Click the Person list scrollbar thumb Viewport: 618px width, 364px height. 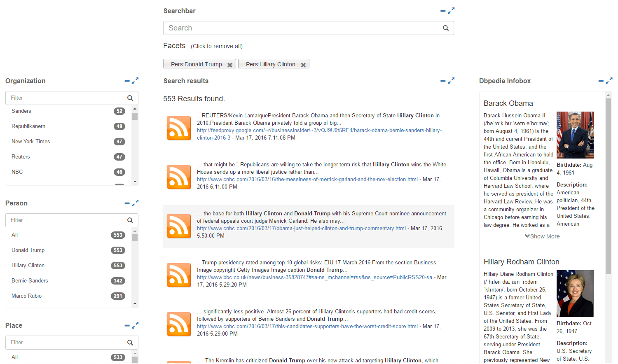point(135,238)
